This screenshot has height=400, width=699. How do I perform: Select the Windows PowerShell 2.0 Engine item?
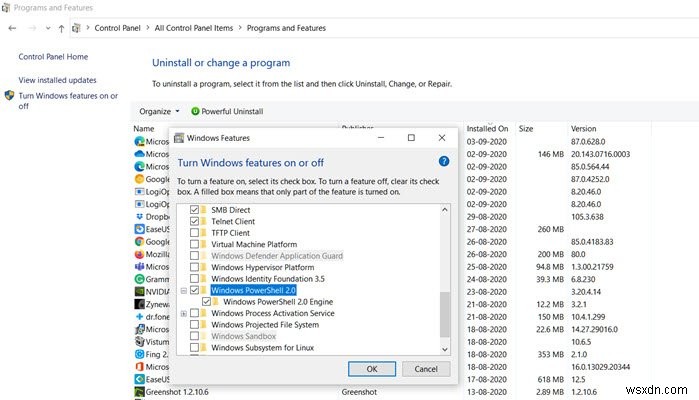278,302
